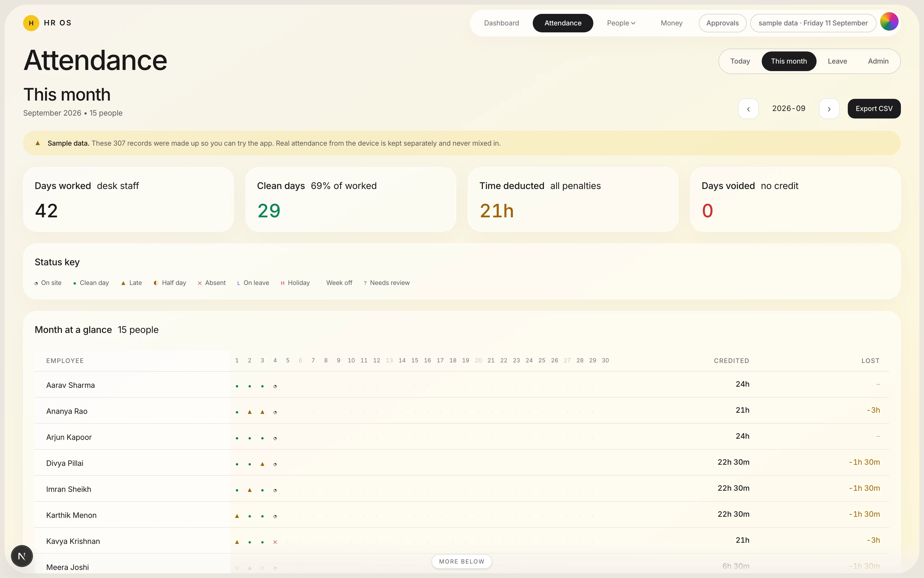The image size is (924, 578).
Task: Open the Admin tab
Action: (x=878, y=61)
